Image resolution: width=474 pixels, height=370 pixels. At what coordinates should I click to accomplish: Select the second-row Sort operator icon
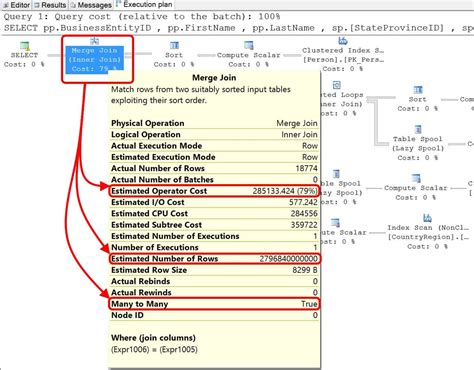tap(418, 90)
